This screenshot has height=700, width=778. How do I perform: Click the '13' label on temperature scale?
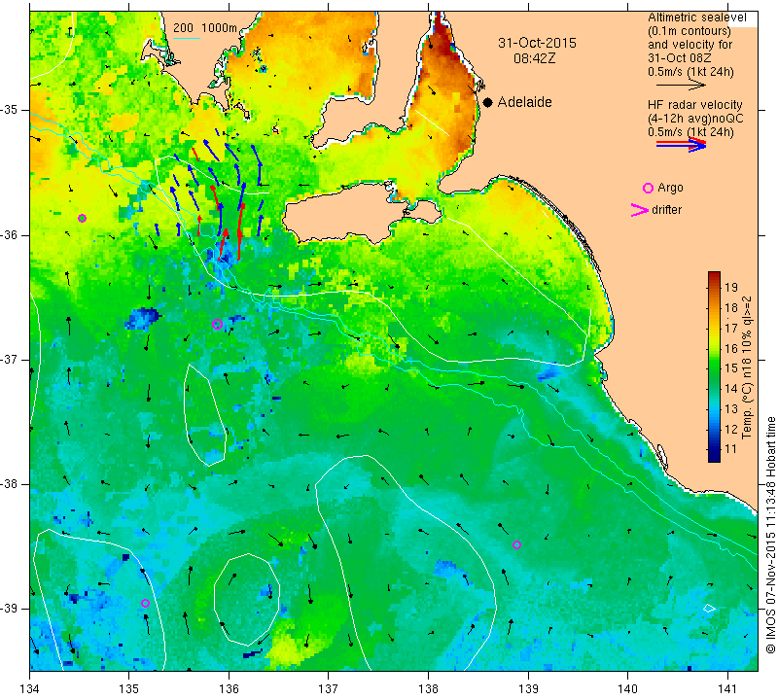[x=731, y=409]
